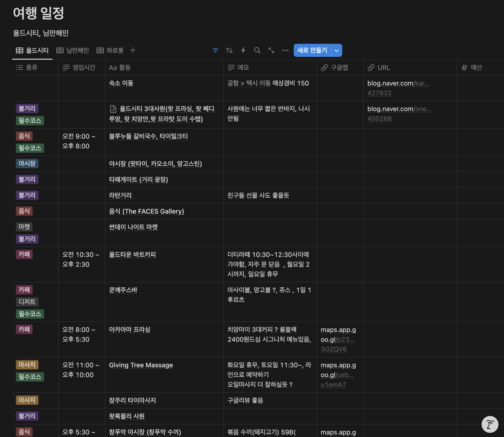This screenshot has width=504, height=437.
Task: Click the lightning bolt automation icon
Action: point(243,51)
